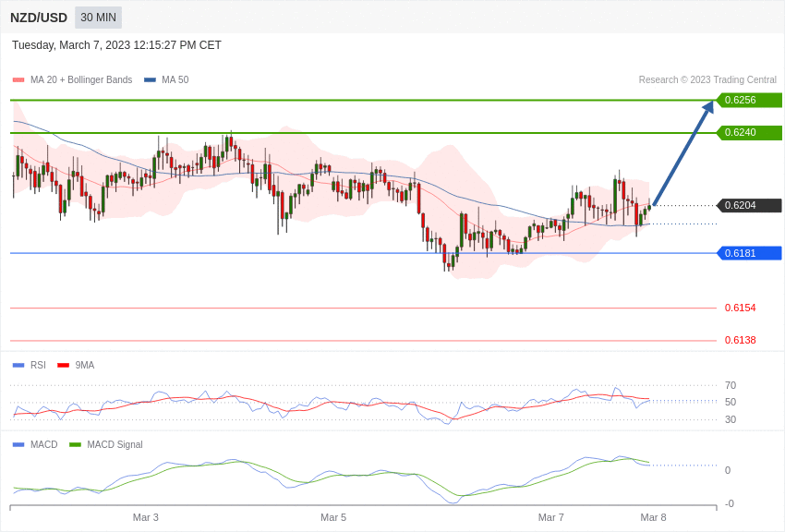Click the MACD Signal legend label

pyautogui.click(x=115, y=444)
